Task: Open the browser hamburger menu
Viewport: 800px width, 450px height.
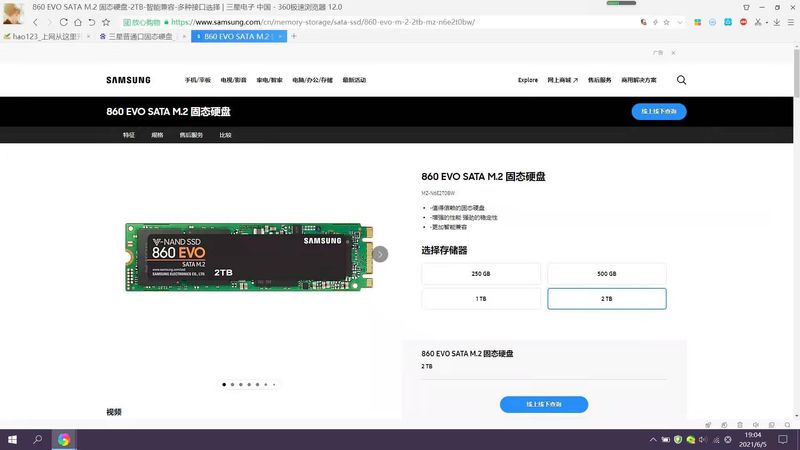Action: [790, 22]
